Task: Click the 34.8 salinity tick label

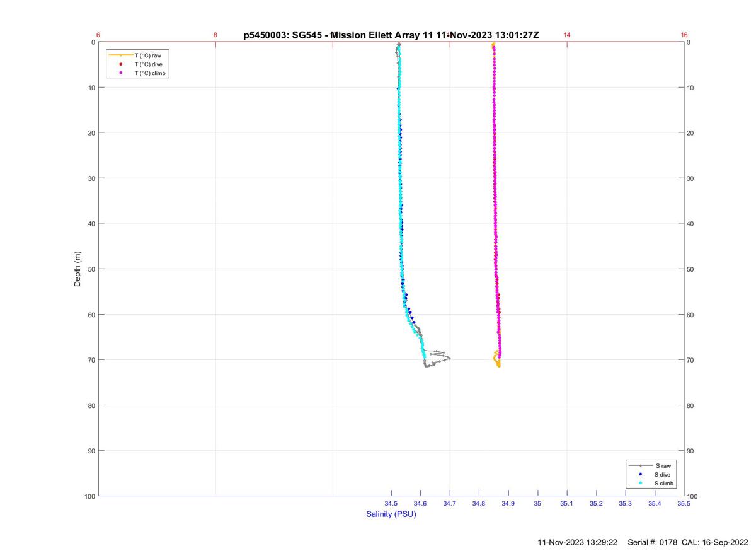Action: 479,503
